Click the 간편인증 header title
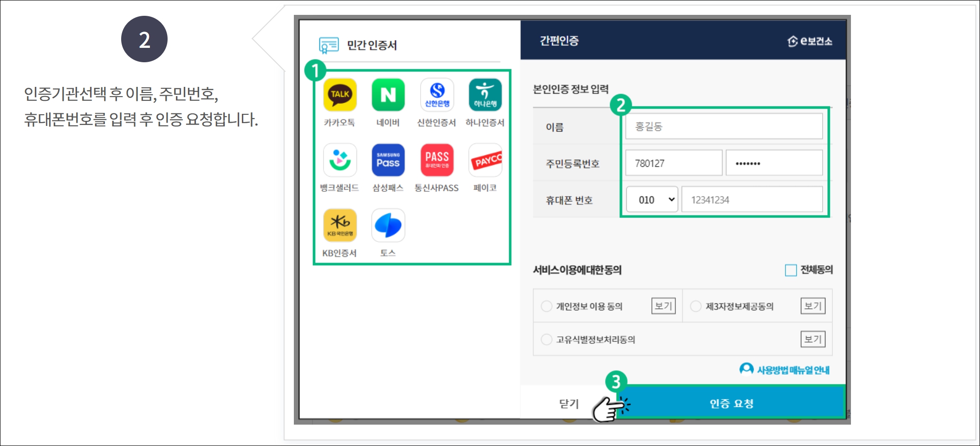This screenshot has height=446, width=980. 559,41
